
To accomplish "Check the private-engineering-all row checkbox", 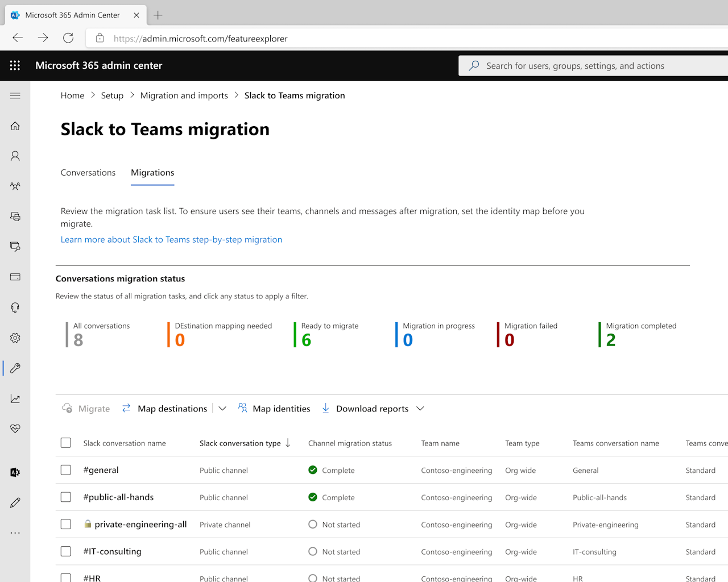I will pos(65,524).
